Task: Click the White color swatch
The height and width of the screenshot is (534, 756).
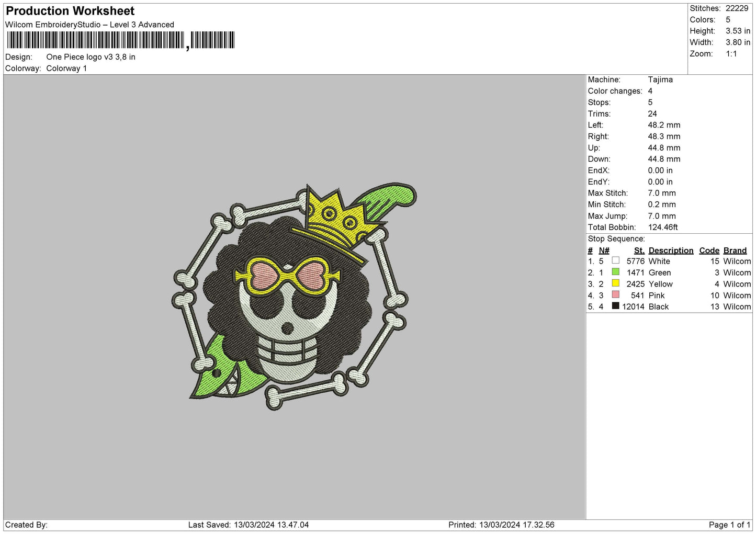Action: 615,260
